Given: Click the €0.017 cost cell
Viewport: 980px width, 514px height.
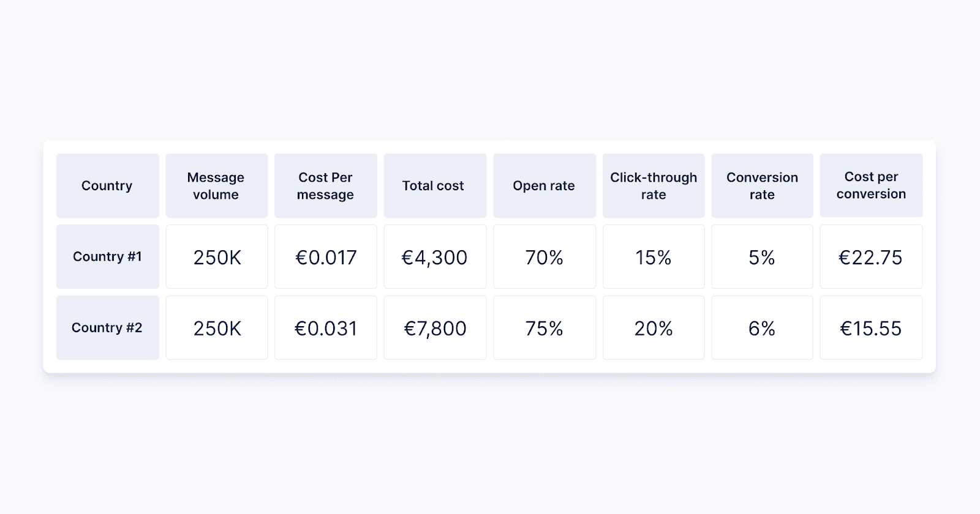Looking at the screenshot, I should [x=325, y=257].
